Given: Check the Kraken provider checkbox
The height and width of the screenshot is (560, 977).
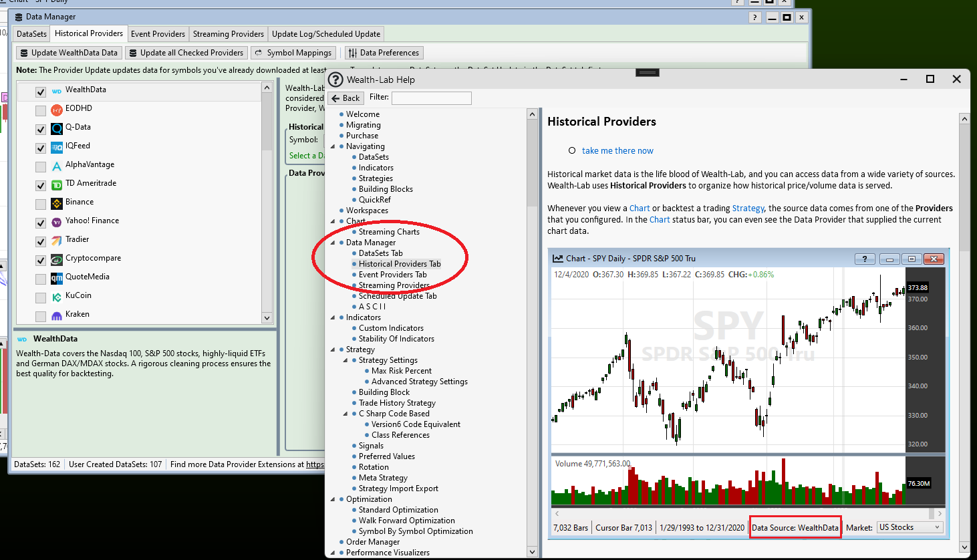Looking at the screenshot, I should [x=41, y=316].
